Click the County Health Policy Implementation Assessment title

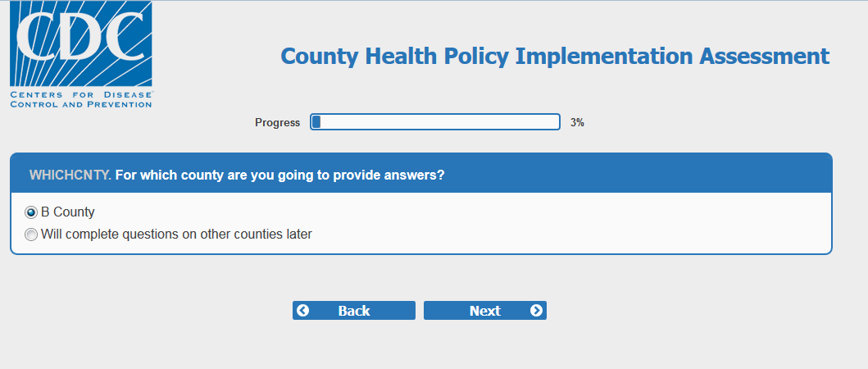[554, 56]
